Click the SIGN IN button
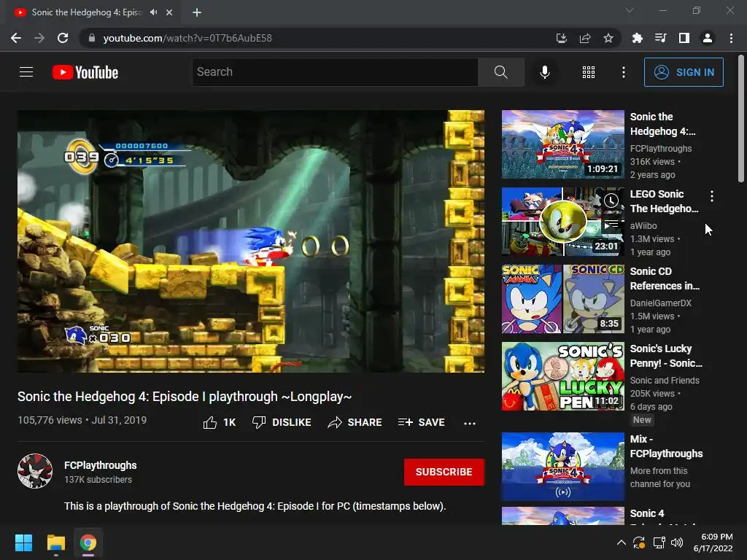 pos(684,72)
